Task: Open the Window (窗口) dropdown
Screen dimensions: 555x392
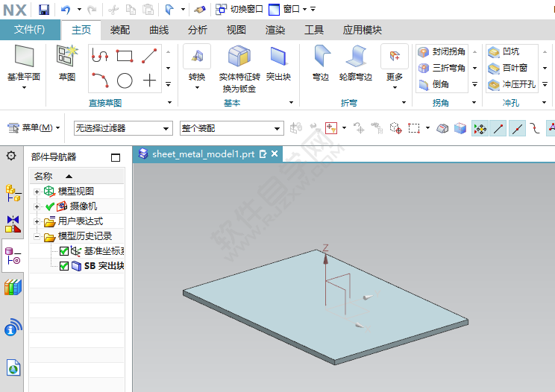Action: [x=288, y=9]
